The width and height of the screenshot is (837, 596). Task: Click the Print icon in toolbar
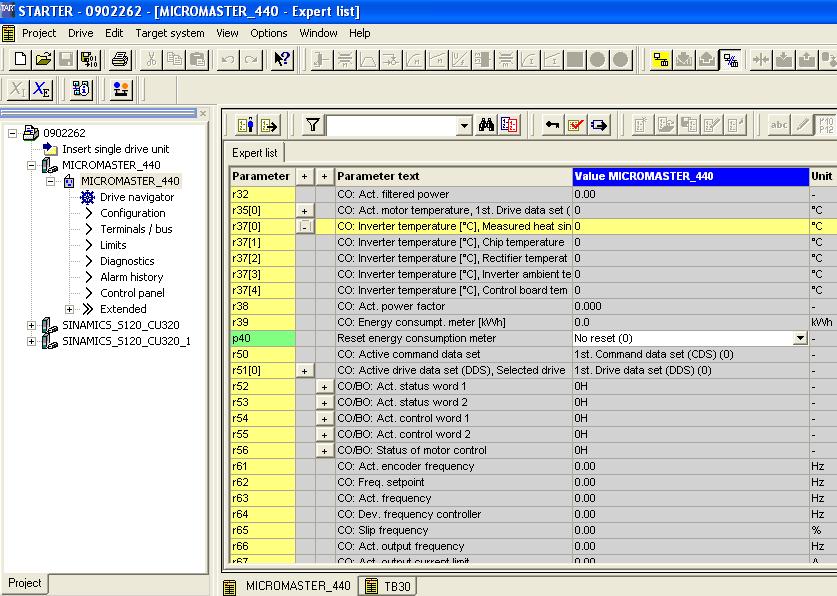120,59
